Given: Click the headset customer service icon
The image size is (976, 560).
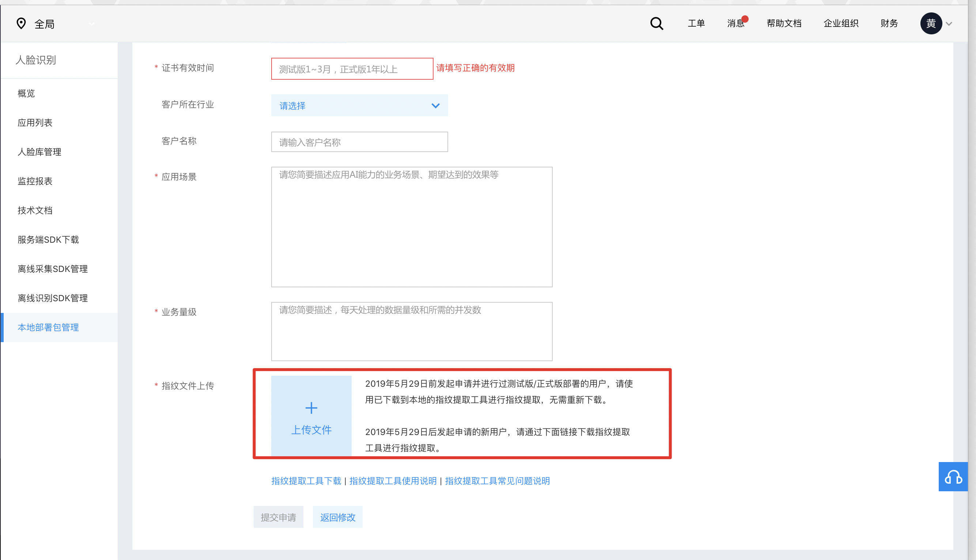Looking at the screenshot, I should point(953,477).
